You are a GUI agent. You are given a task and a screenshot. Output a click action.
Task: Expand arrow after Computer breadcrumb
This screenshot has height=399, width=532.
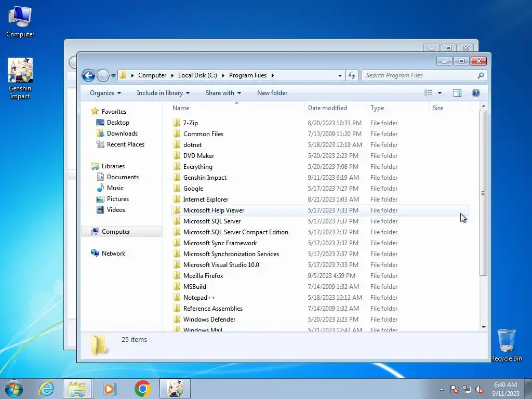(172, 75)
